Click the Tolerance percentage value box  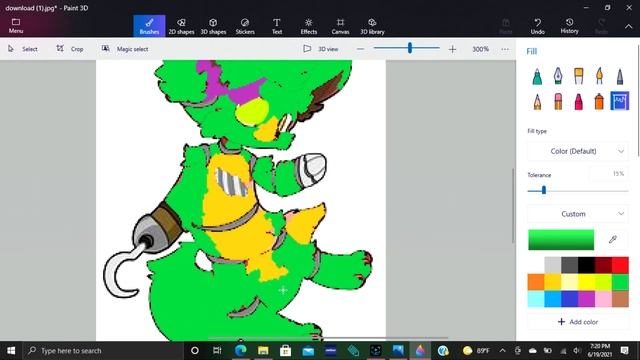tap(609, 174)
